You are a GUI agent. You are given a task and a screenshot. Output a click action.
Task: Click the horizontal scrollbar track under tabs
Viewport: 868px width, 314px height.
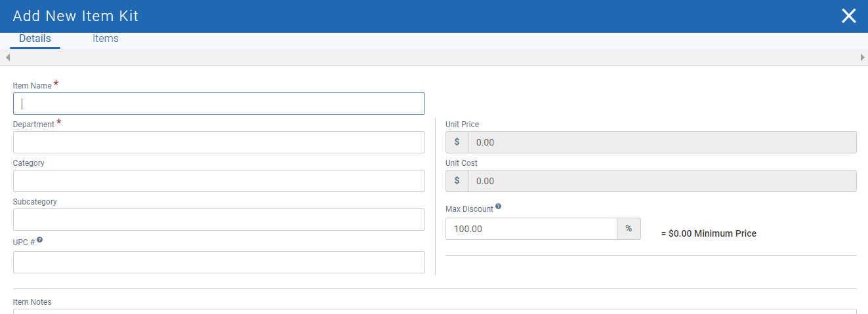(434, 58)
